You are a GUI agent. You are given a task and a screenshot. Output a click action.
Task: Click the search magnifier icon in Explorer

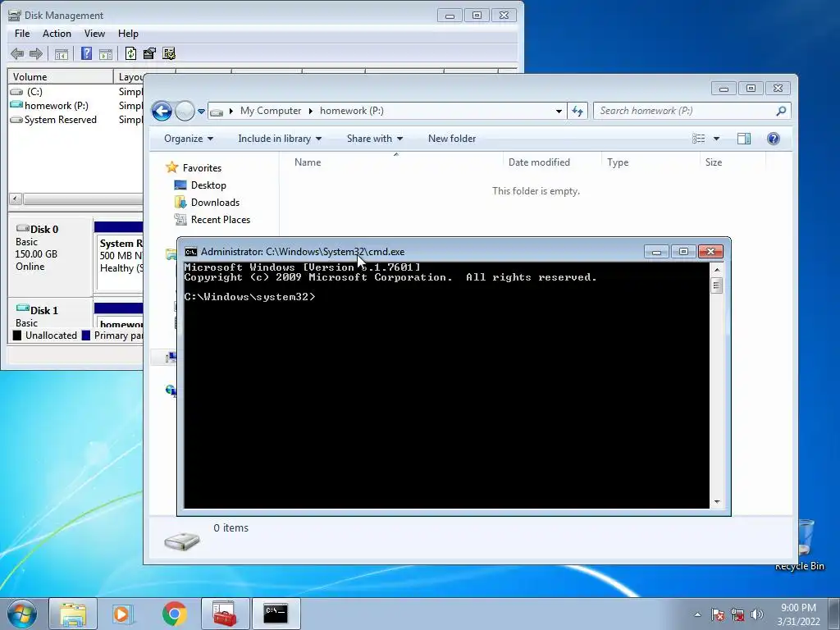[x=781, y=111]
